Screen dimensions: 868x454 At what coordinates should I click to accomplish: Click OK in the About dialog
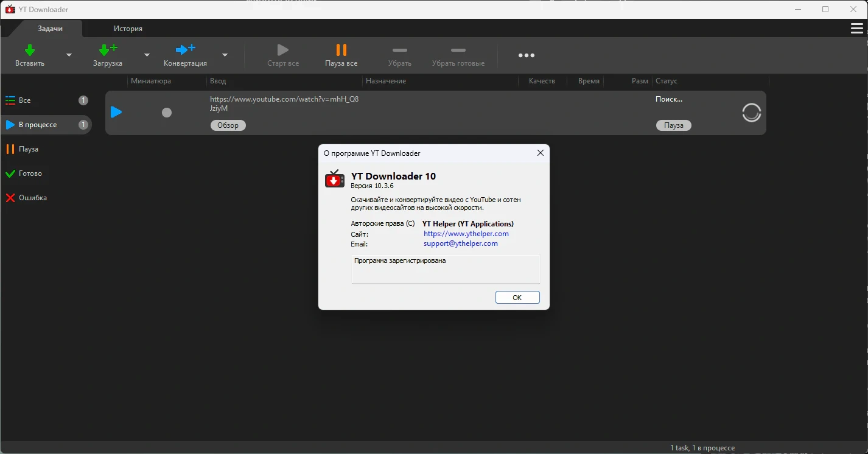pos(517,298)
